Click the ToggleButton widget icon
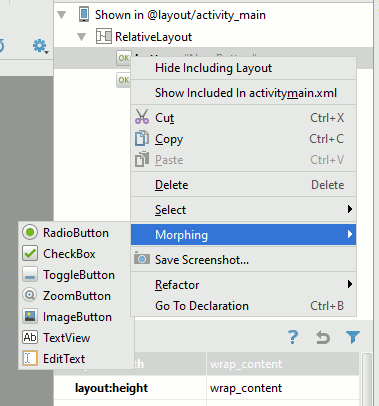Screen dimensions: 379x406 tap(30, 274)
